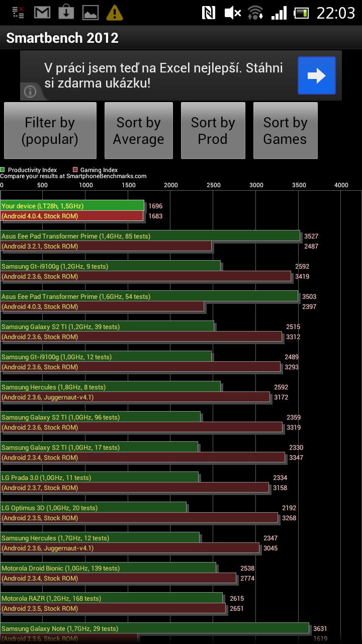Image resolution: width=362 pixels, height=644 pixels.
Task: Tap the Wi-Fi status icon
Action: click(256, 13)
